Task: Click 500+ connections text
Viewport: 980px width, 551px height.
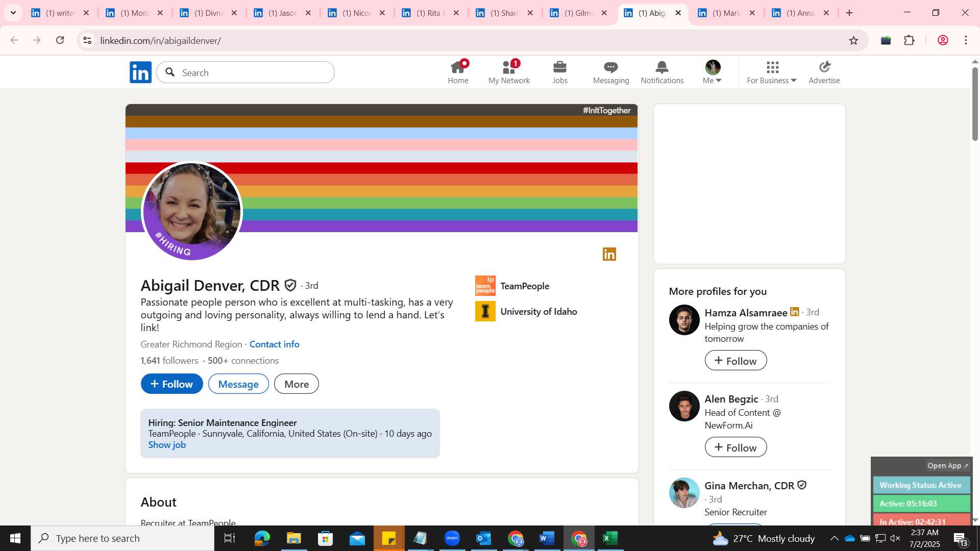Action: click(243, 360)
